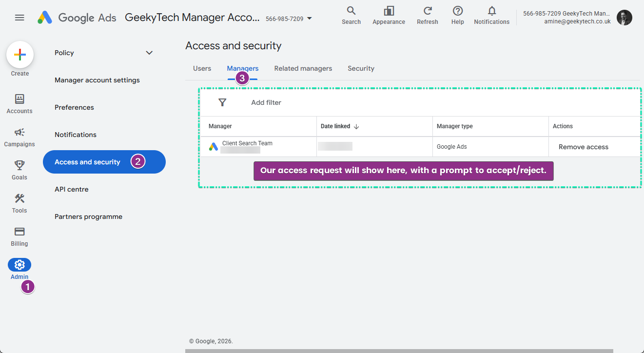
Task: Switch to the Users tab
Action: point(202,68)
